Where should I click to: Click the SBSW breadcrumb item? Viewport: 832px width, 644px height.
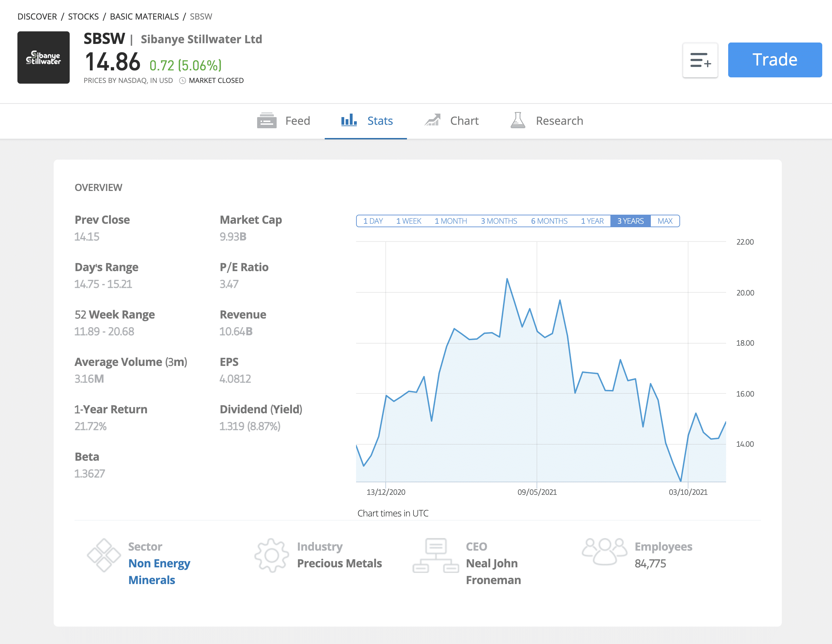pyautogui.click(x=201, y=17)
